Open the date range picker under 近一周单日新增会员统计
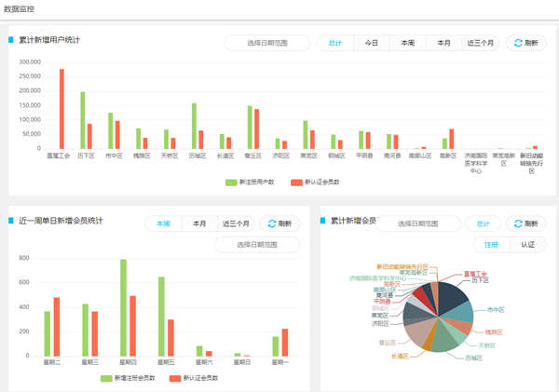 (257, 245)
